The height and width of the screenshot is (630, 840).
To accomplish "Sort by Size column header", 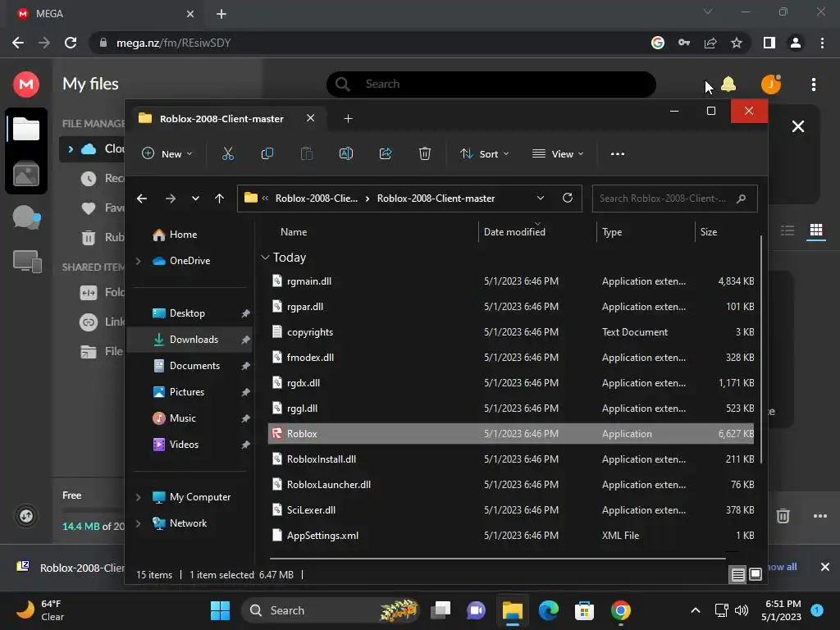I will [708, 232].
